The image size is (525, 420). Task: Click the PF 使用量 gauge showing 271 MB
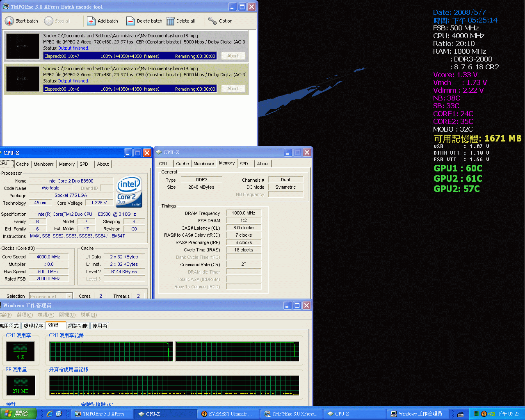point(21,386)
